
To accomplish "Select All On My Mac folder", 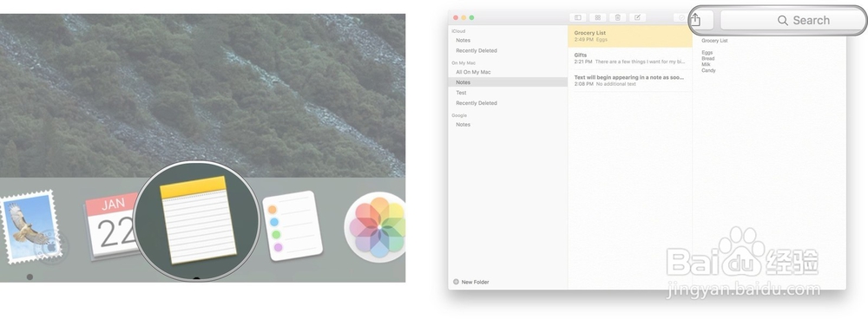I will [x=473, y=72].
